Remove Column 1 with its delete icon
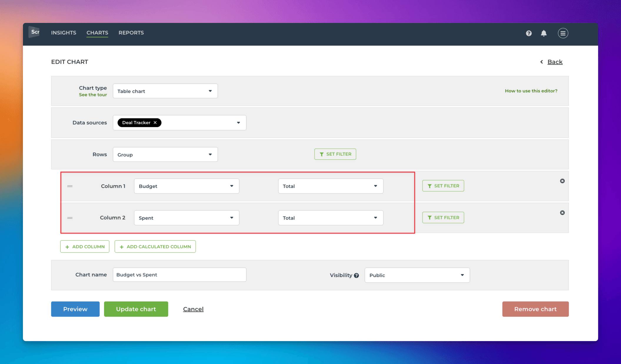 coord(562,181)
